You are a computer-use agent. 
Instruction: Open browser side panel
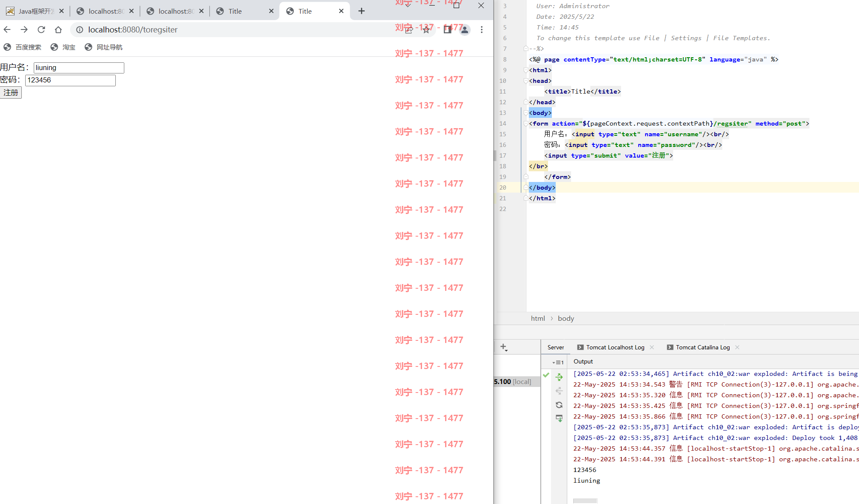click(x=447, y=29)
